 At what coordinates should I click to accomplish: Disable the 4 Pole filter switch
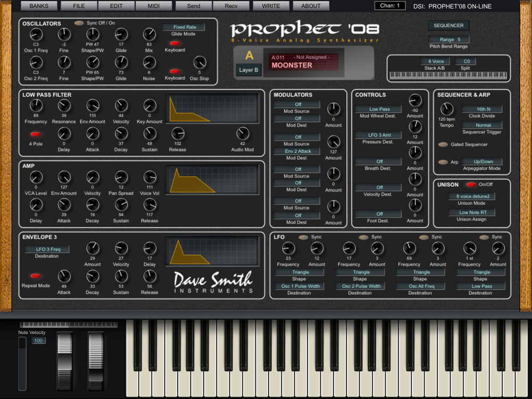[36, 134]
